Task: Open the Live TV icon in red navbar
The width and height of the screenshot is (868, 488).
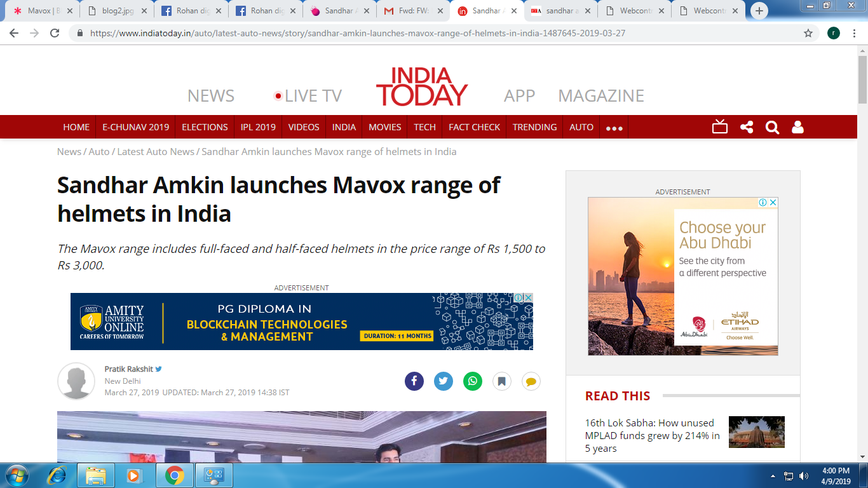Action: click(x=720, y=127)
